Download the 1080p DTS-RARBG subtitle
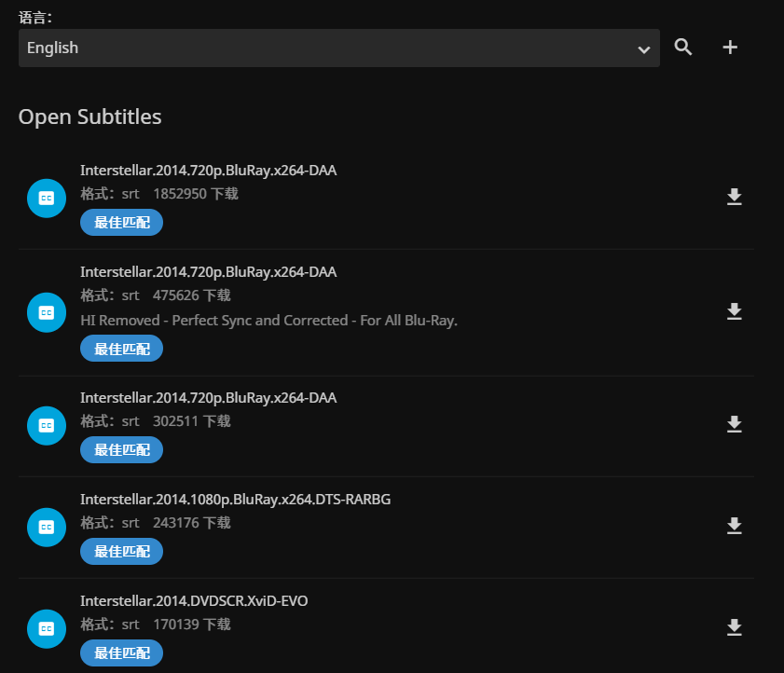 735,527
